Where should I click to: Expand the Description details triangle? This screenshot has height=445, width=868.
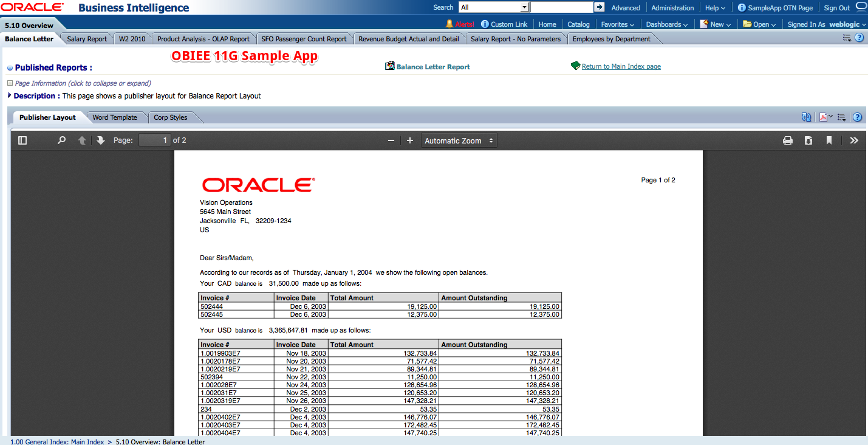(x=9, y=95)
